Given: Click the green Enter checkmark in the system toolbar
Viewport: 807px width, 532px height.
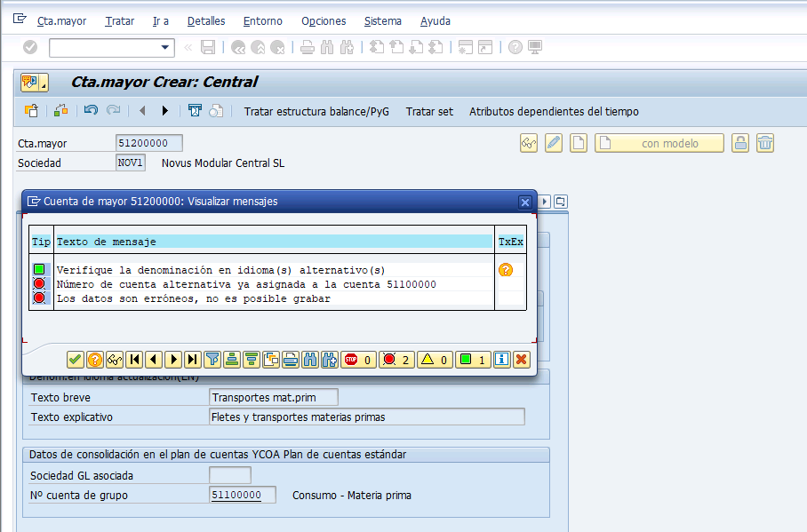Looking at the screenshot, I should point(30,47).
